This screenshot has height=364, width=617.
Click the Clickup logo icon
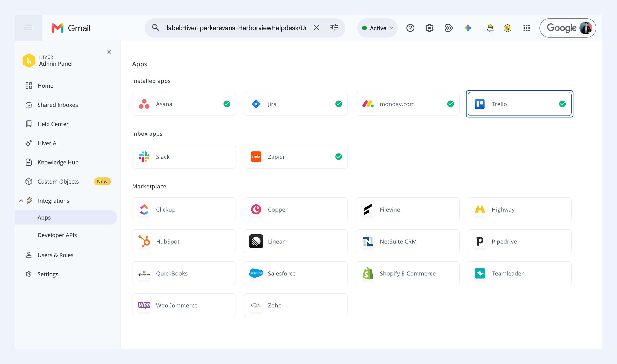(144, 210)
